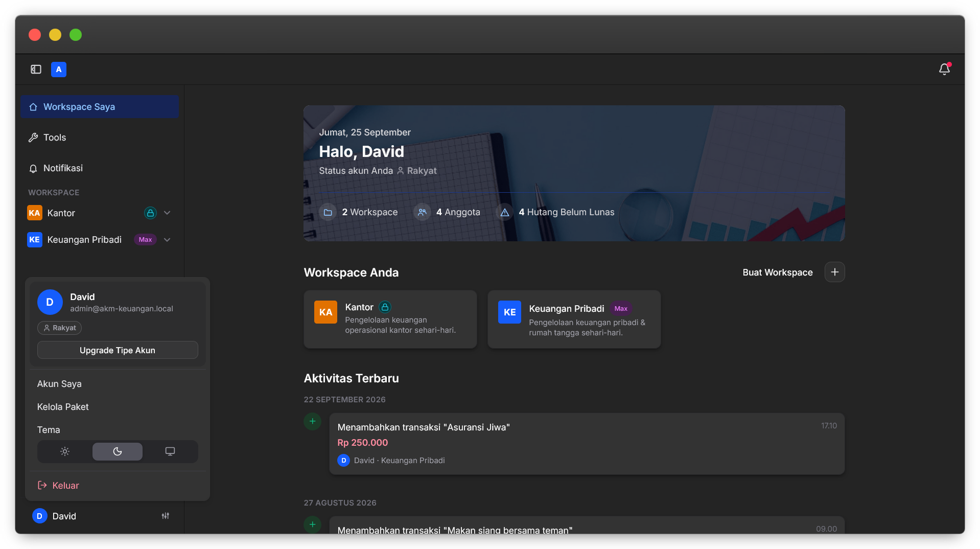Click admin@akm-keuangan.local email text

(x=122, y=309)
